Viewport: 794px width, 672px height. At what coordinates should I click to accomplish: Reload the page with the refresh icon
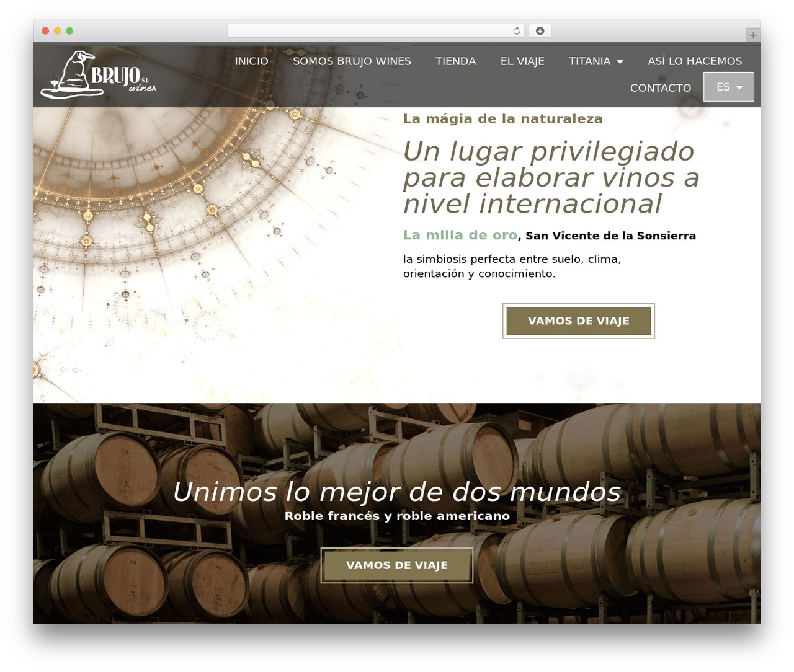click(517, 31)
